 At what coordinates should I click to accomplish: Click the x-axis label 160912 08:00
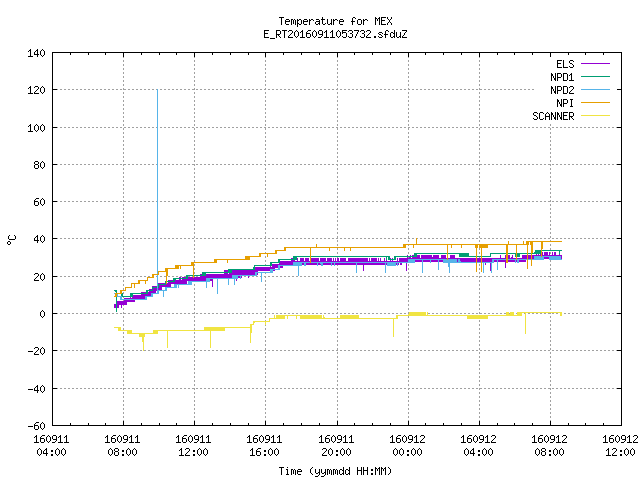[x=549, y=446]
